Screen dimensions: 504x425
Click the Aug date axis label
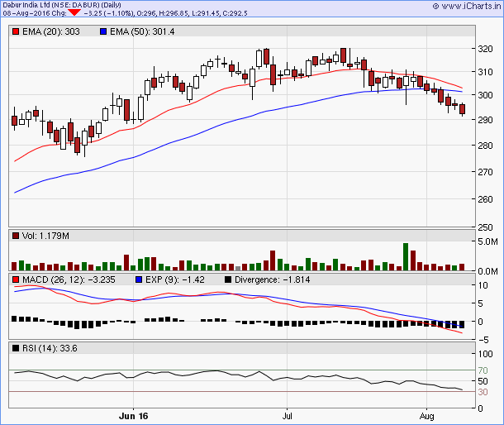click(426, 416)
